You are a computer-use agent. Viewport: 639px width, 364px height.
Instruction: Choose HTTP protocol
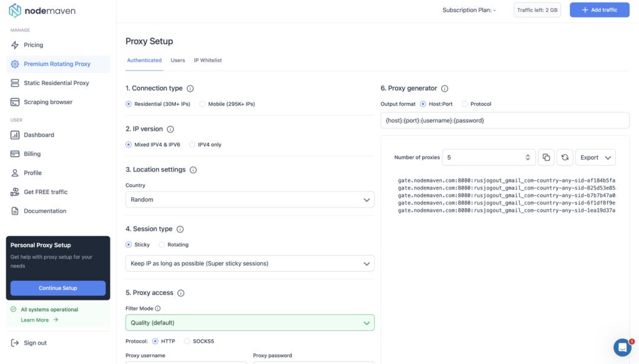155,341
